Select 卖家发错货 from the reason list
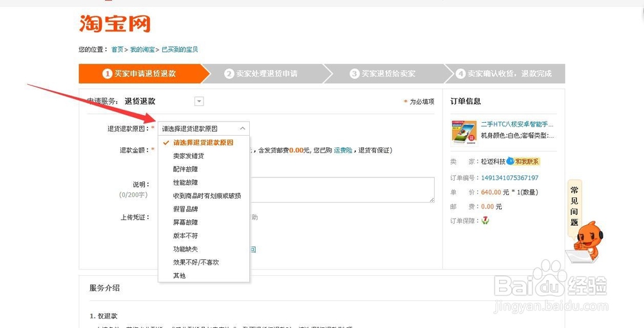 pyautogui.click(x=189, y=156)
